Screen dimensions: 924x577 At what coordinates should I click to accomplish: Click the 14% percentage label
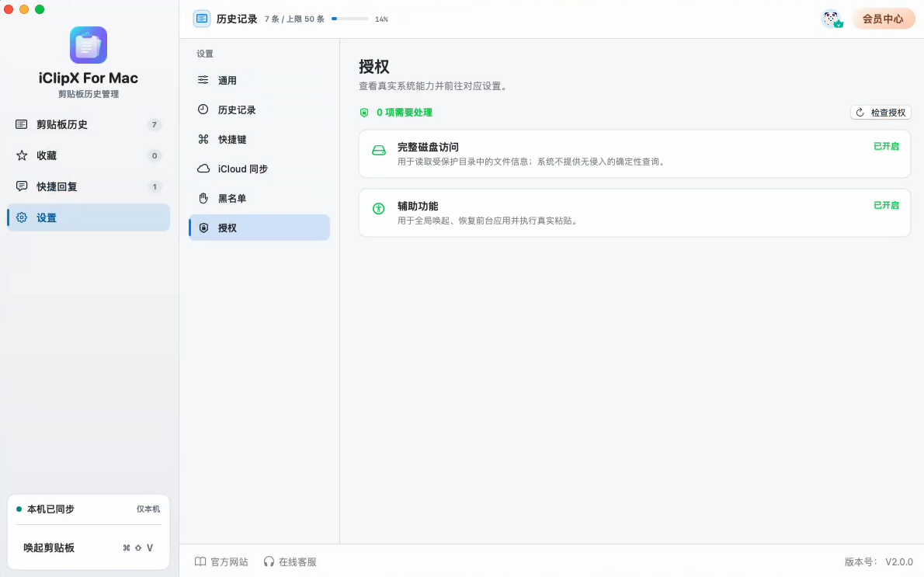382,19
